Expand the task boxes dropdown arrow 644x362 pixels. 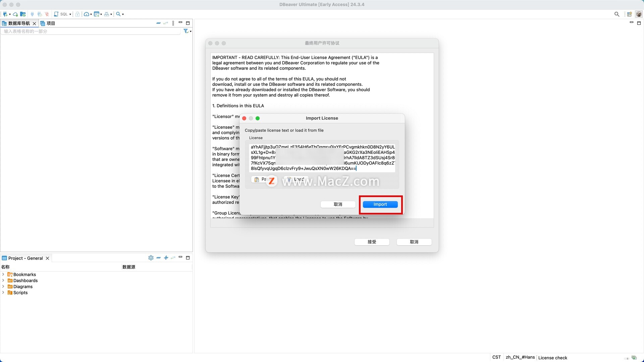pos(111,14)
